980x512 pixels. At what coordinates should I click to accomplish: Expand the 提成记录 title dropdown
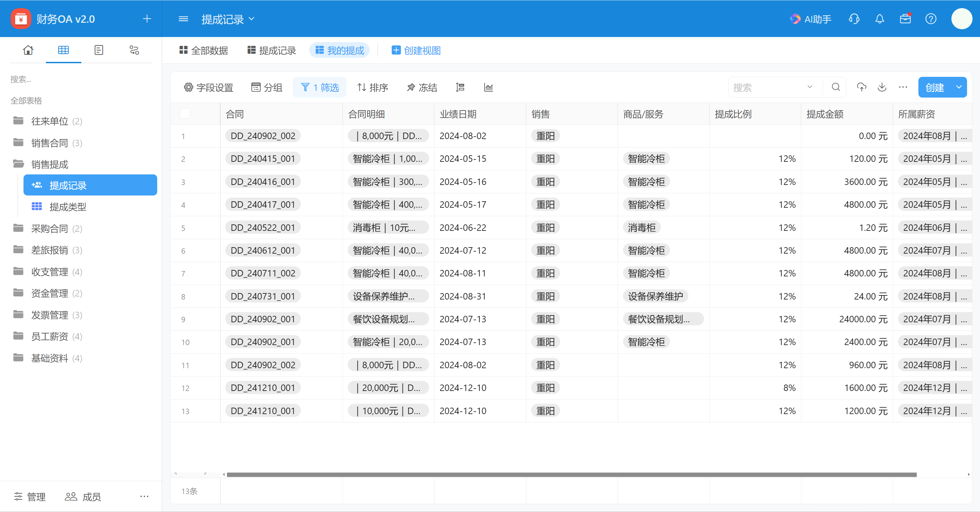251,19
